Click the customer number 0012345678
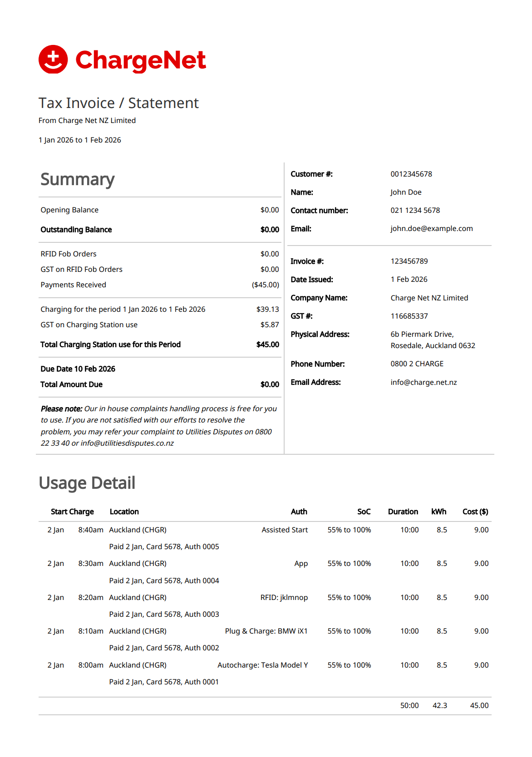 411,174
